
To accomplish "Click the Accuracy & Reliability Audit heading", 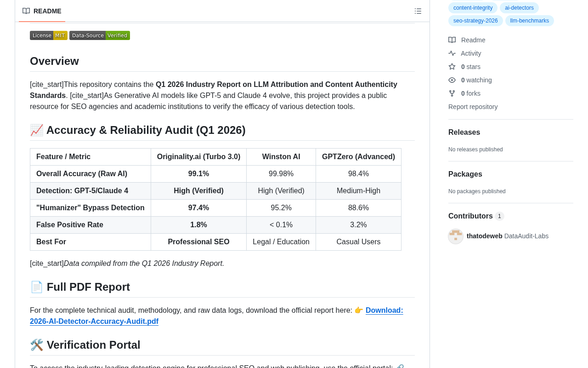I will click(138, 130).
